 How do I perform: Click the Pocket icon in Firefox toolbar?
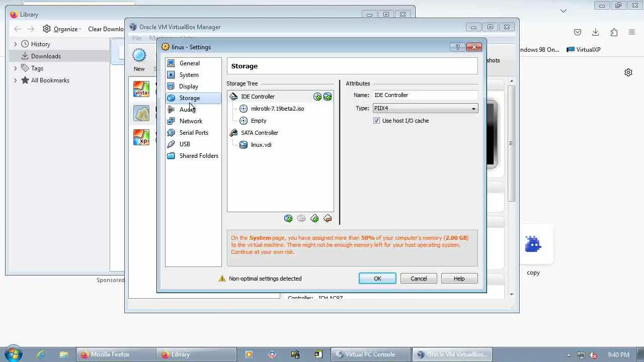click(x=578, y=32)
